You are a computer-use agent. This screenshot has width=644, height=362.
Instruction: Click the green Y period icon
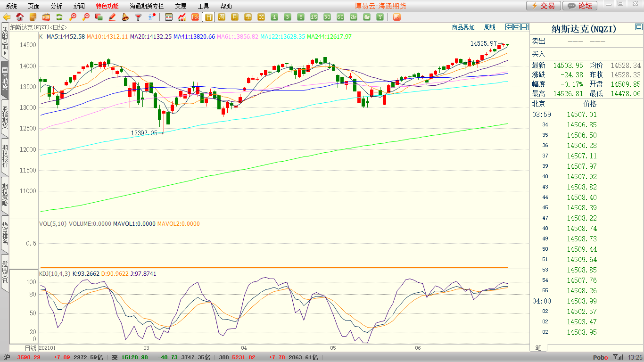380,17
